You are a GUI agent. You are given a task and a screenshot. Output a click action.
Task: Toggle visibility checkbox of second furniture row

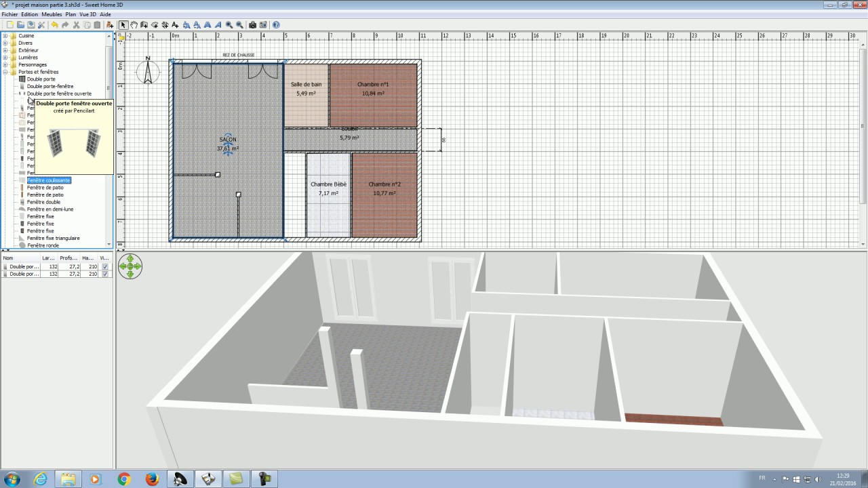click(105, 274)
